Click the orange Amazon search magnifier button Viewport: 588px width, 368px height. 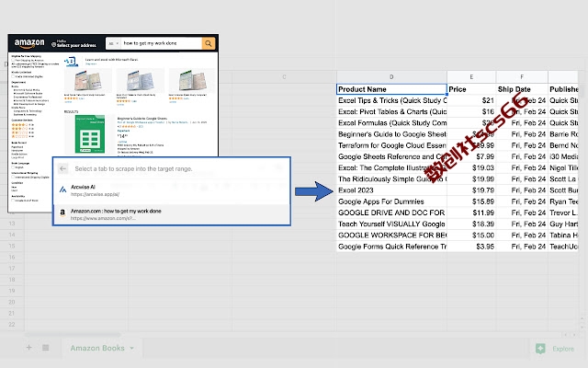click(209, 43)
